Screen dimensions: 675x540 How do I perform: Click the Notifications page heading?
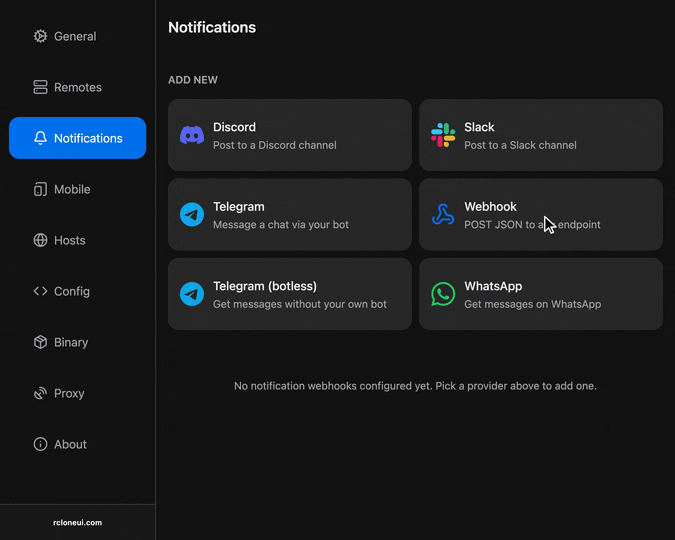(x=212, y=28)
